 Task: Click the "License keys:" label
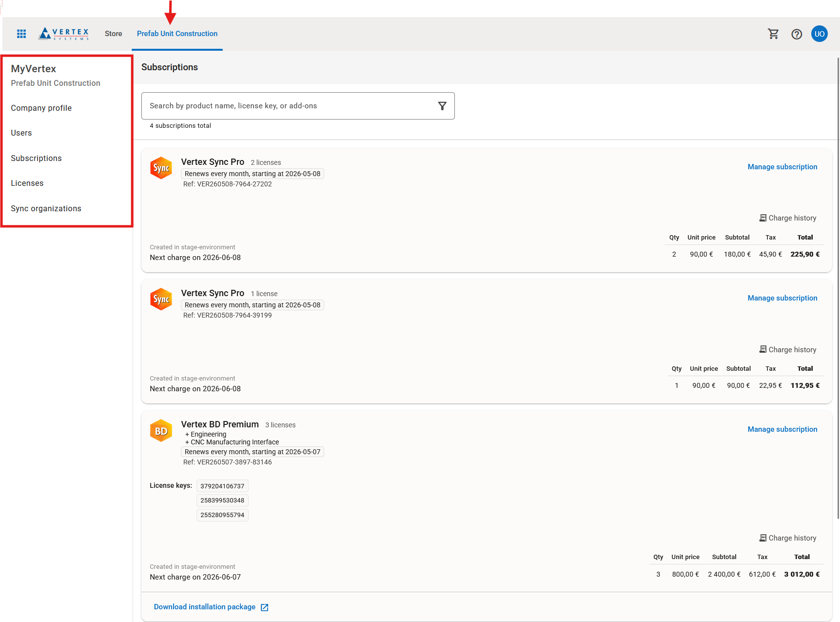point(171,485)
